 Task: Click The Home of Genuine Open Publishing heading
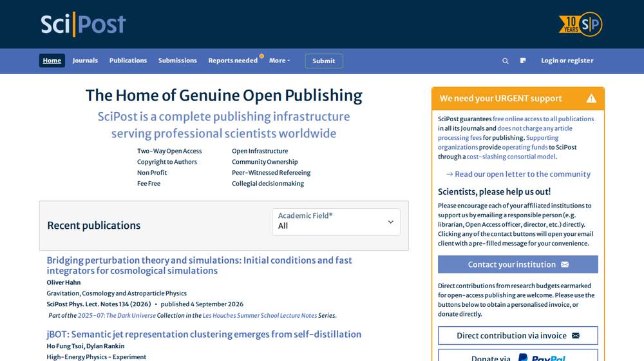click(224, 95)
